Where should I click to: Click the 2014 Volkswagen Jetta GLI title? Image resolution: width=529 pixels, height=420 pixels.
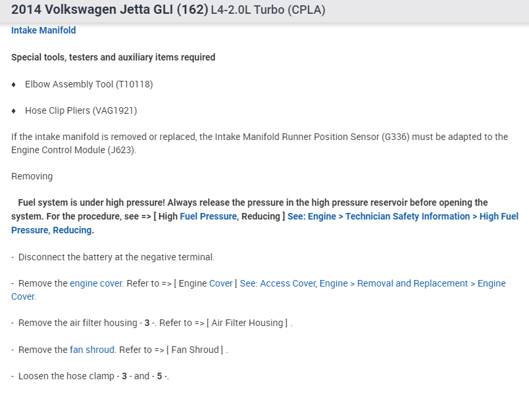click(x=109, y=10)
